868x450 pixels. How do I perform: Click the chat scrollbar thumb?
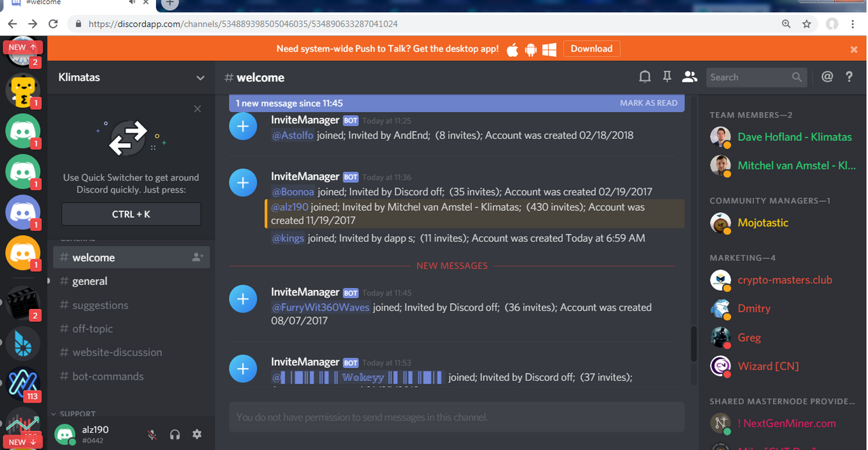692,344
